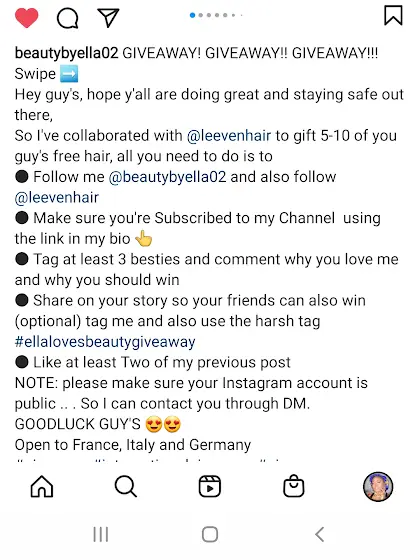Tap the Android back arrow
This screenshot has height=560, width=420.
pos(320,534)
